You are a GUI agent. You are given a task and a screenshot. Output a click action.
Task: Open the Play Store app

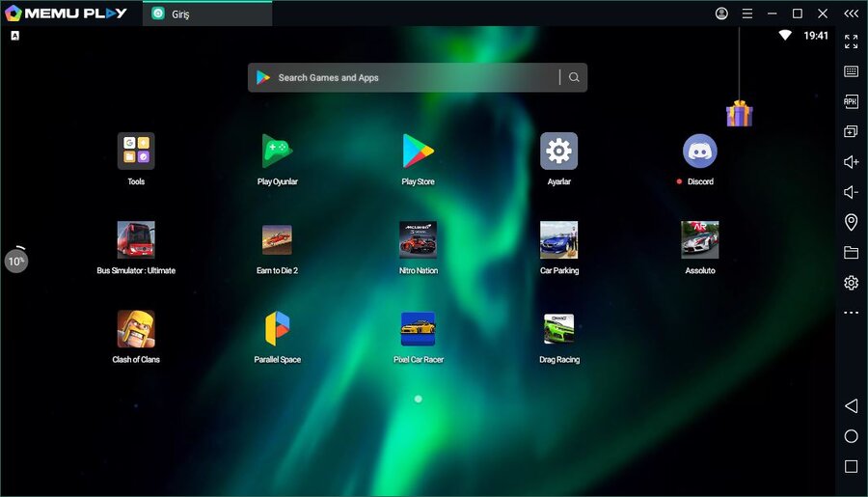tap(418, 151)
